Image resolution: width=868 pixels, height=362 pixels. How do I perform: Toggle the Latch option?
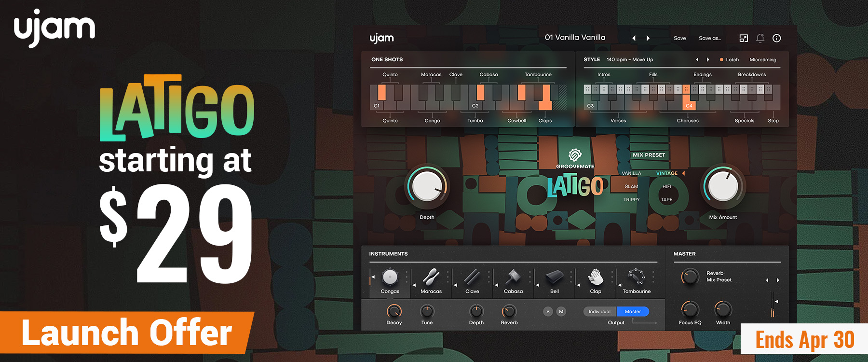tap(729, 60)
